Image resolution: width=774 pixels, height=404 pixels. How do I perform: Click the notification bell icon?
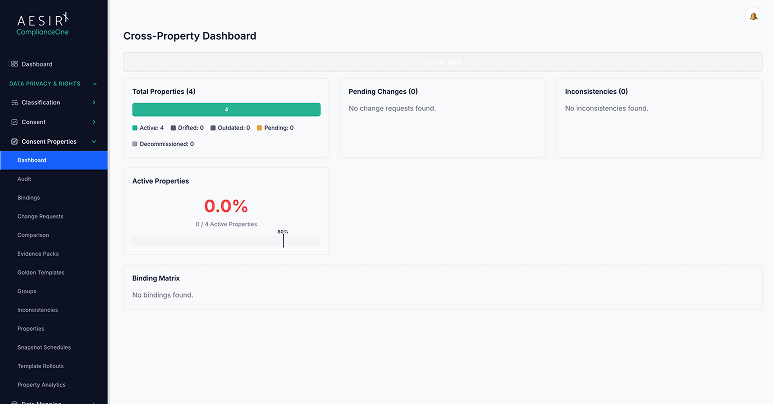click(753, 16)
